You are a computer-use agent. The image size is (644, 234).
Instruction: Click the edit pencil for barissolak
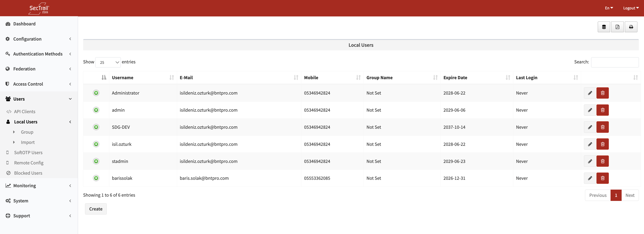point(590,178)
